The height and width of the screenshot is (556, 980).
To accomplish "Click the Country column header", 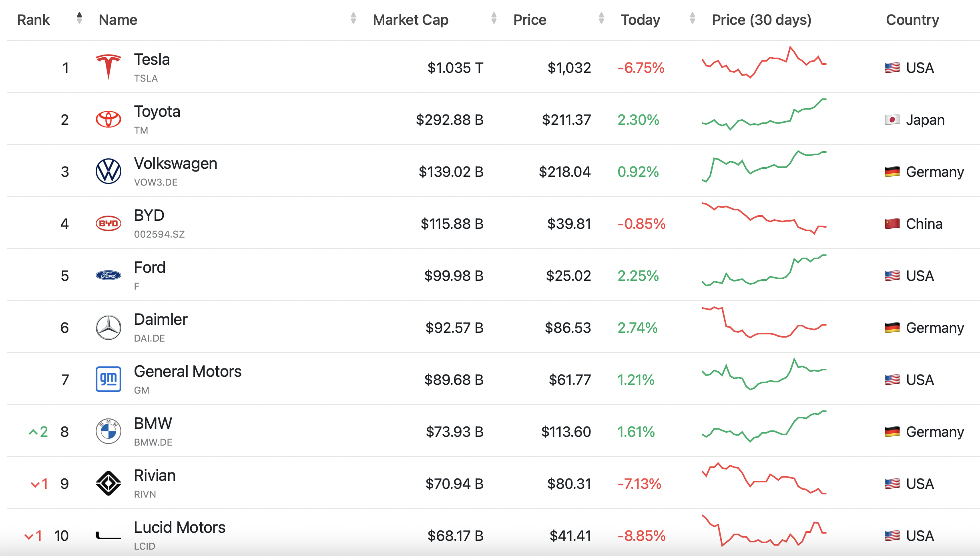I will [912, 20].
